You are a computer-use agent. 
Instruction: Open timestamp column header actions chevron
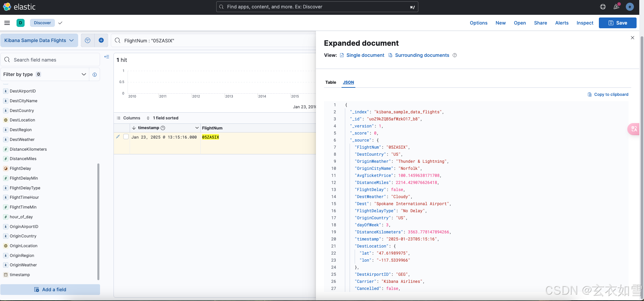click(197, 128)
